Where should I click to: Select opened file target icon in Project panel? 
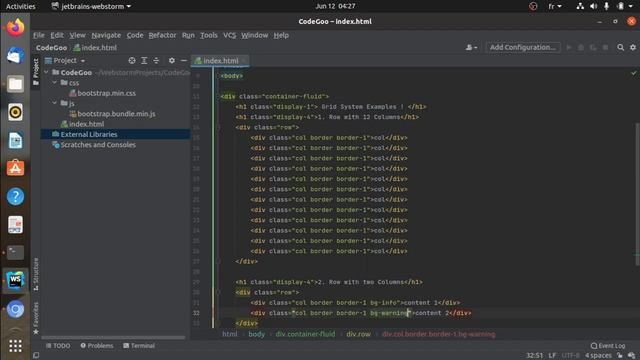click(131, 60)
